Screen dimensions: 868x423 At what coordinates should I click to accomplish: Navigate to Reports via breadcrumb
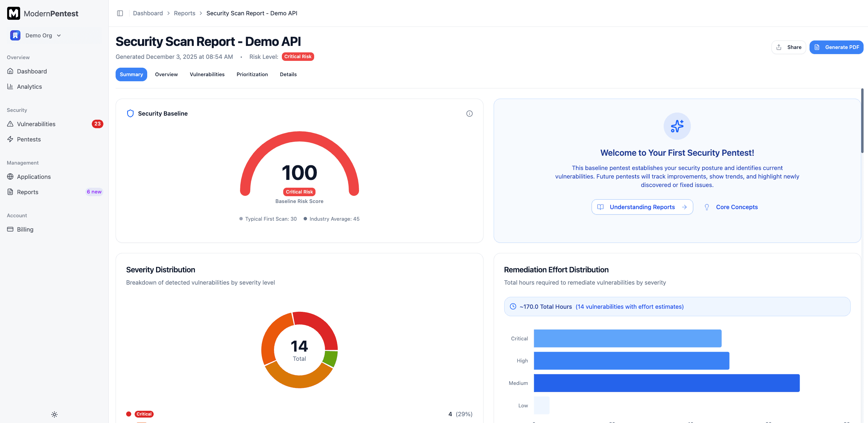[x=185, y=13]
